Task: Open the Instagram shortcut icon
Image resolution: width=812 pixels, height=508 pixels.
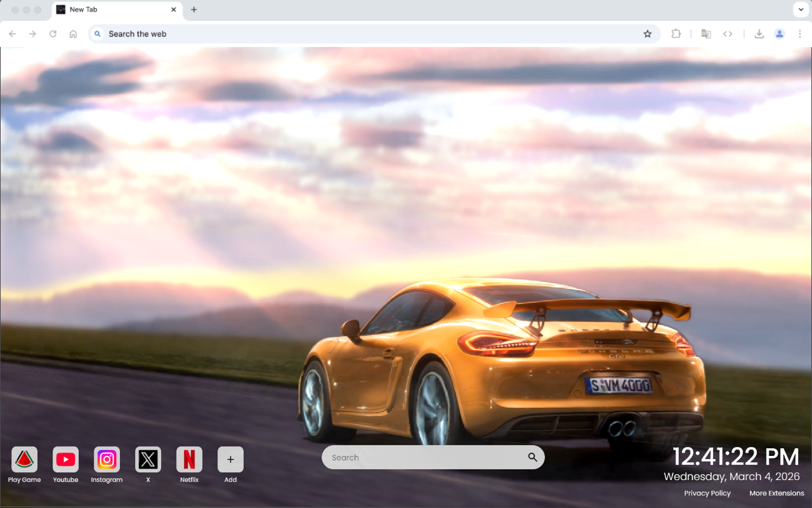Action: (107, 460)
